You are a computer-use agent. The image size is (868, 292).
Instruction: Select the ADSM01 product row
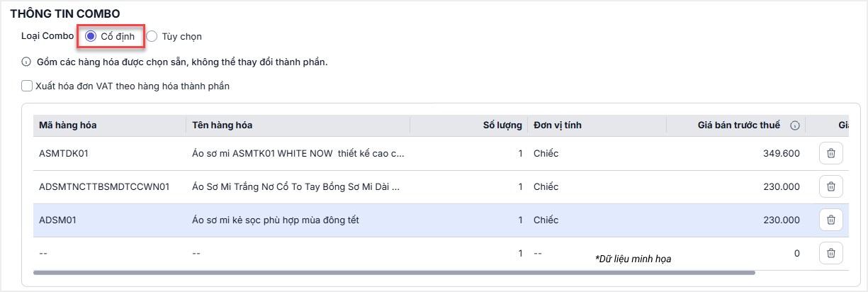[276, 220]
